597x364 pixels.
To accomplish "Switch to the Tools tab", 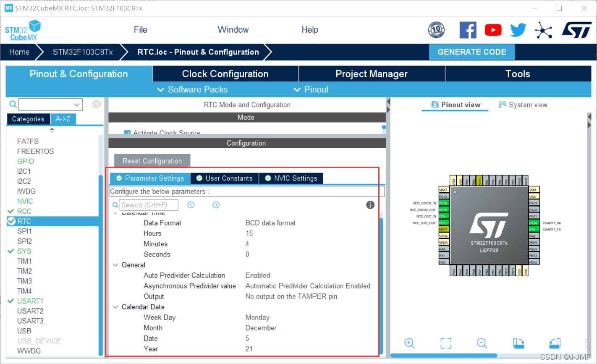I will click(x=518, y=74).
